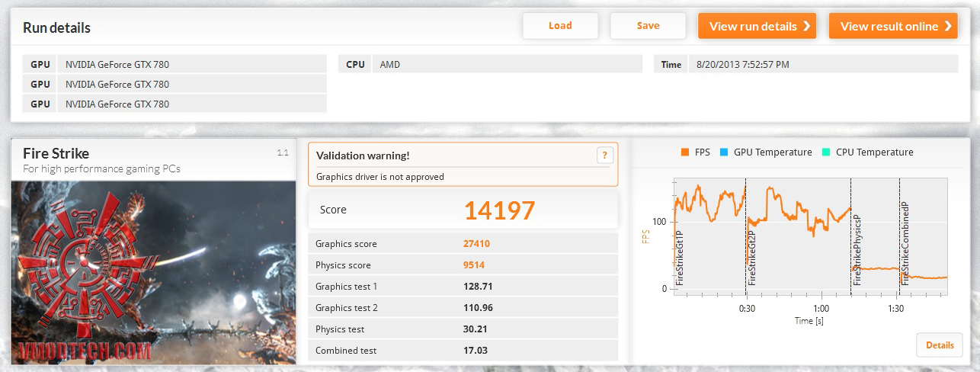Open View result online
The width and height of the screenshot is (980, 372).
[893, 26]
